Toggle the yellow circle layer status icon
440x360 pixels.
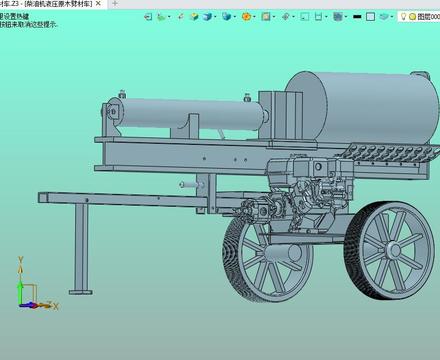412,16
